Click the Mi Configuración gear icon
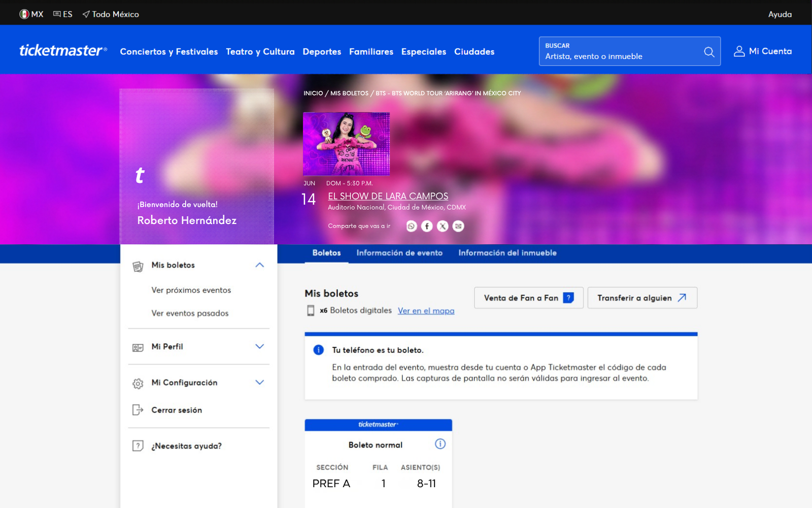This screenshot has width=812, height=508. tap(138, 384)
